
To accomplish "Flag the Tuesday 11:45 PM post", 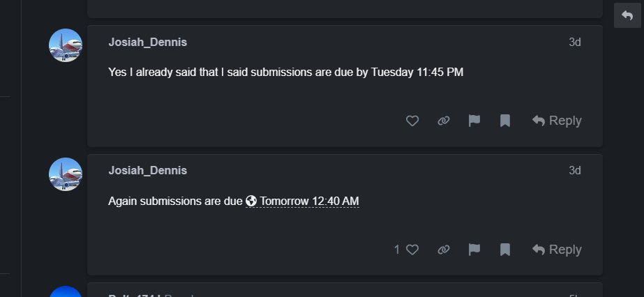I will [474, 121].
